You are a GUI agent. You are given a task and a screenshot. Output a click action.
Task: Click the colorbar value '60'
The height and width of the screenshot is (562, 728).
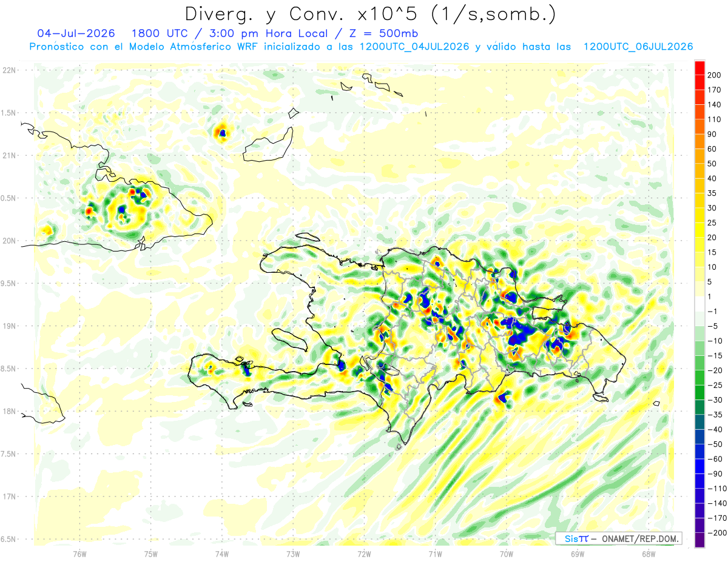713,149
